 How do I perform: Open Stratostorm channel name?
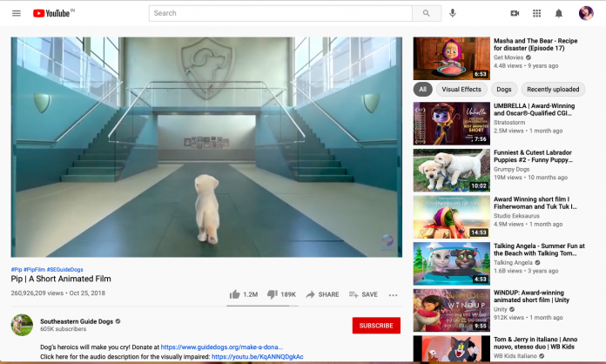[509, 122]
